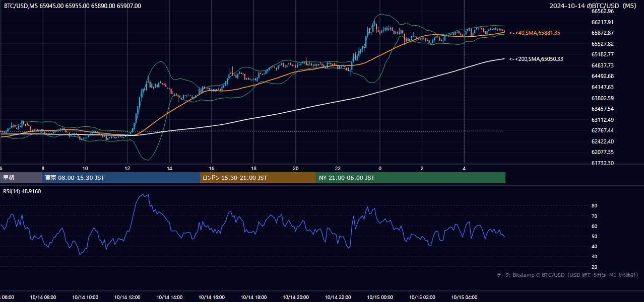The image size is (644, 302).
Task: Click price axis value 63457.54
Action: (x=602, y=109)
